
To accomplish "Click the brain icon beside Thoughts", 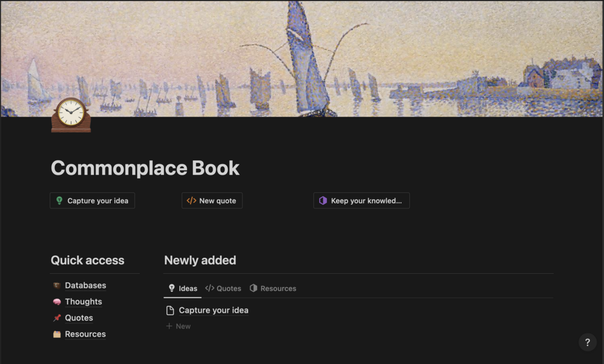I will [57, 302].
